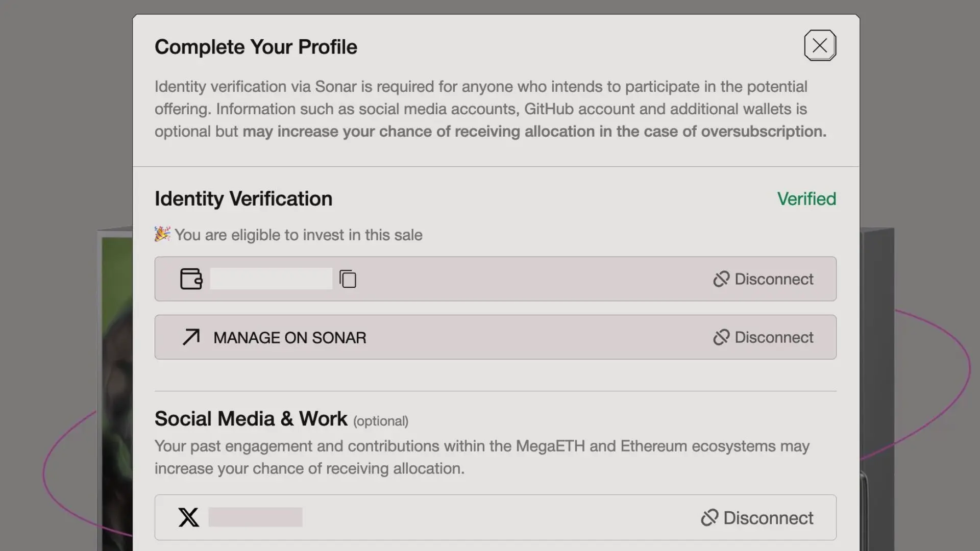The width and height of the screenshot is (980, 551).
Task: Click broken-link icon in X account row
Action: tap(709, 518)
